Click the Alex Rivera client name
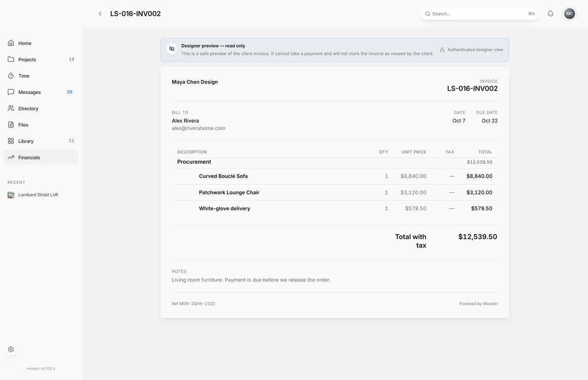The image size is (588, 380). click(x=185, y=120)
